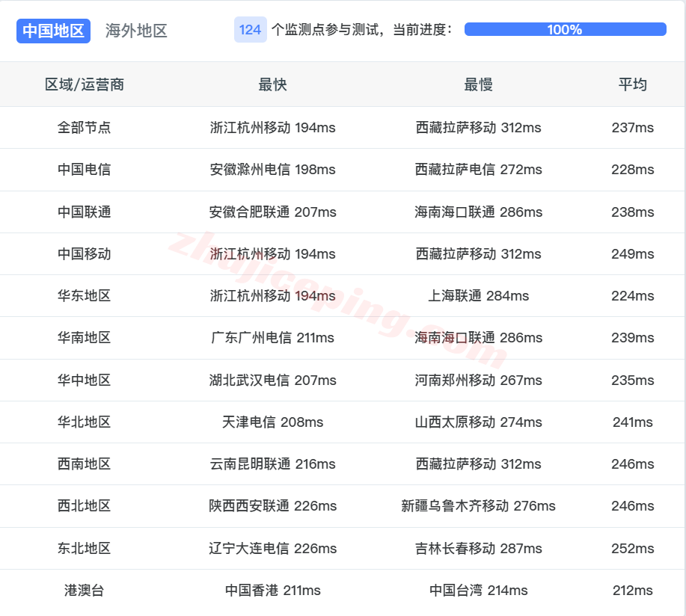686x616 pixels.
Task: Click 吉林长春移动 287ms cell
Action: (x=478, y=549)
